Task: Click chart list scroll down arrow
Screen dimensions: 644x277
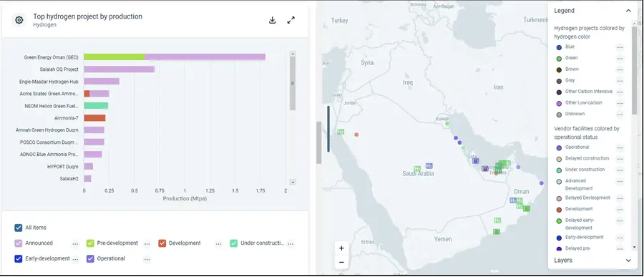Action: [x=293, y=182]
